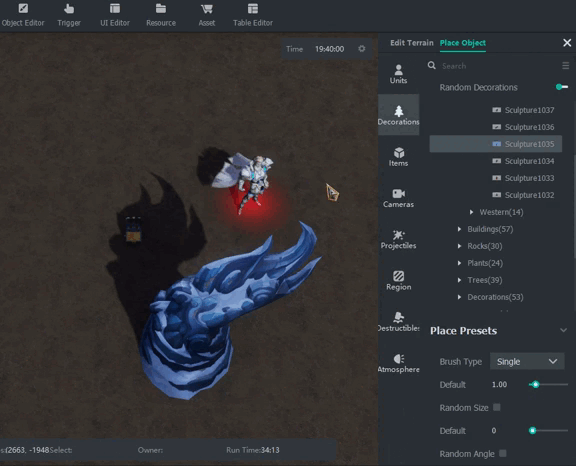Open the Brush Type dropdown
This screenshot has height=466, width=576.
click(x=527, y=361)
